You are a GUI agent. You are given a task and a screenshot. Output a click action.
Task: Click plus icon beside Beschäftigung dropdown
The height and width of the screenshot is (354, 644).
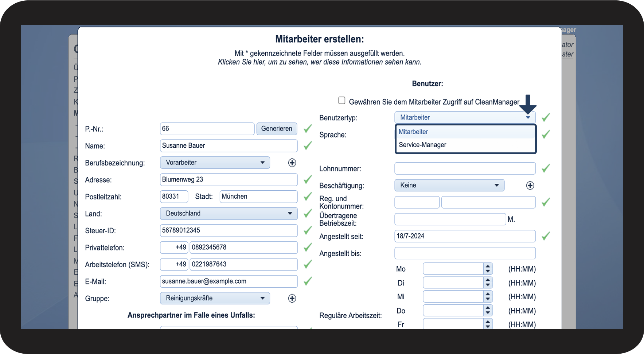(x=530, y=186)
